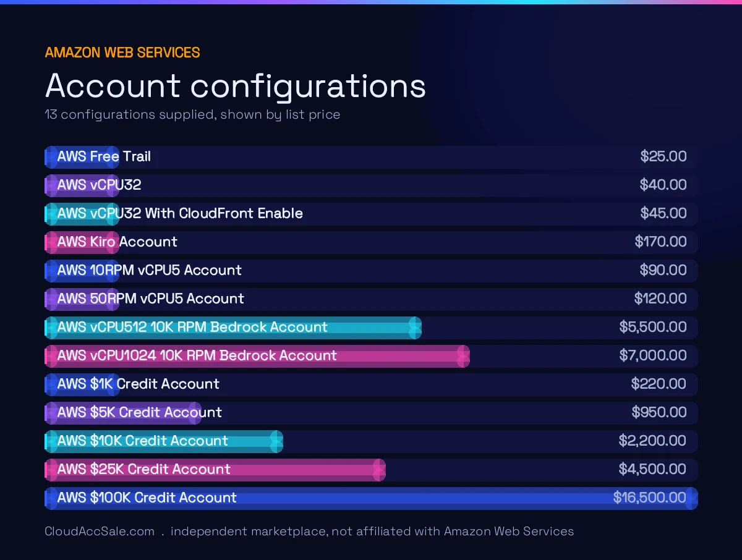The height and width of the screenshot is (560, 742).
Task: Select the AWS Kiro Account label
Action: (117, 242)
